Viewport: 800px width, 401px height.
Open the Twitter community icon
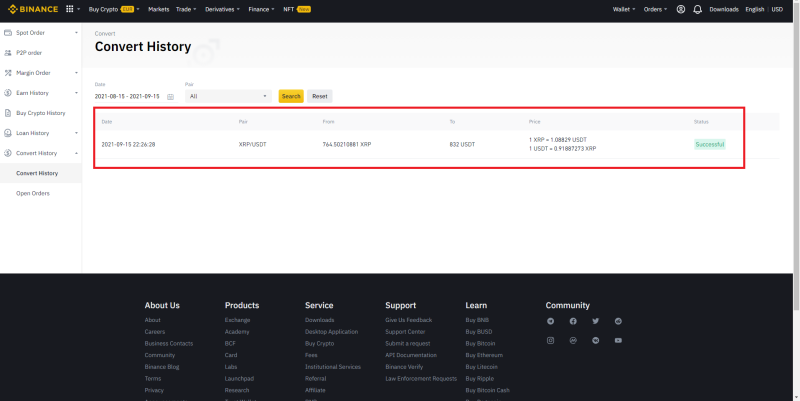(595, 321)
